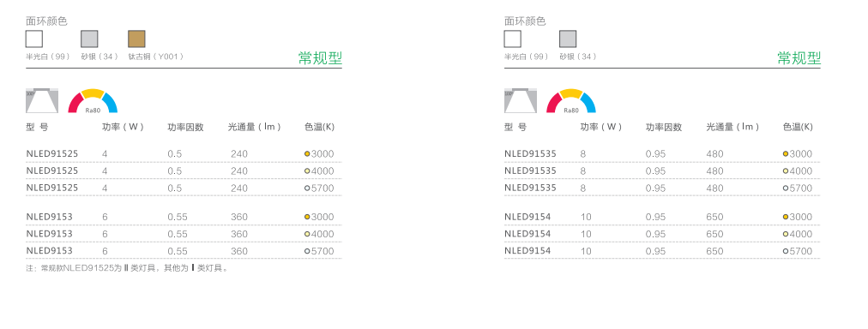Click the pale dot beside NLED91525 4000

pos(307,170)
